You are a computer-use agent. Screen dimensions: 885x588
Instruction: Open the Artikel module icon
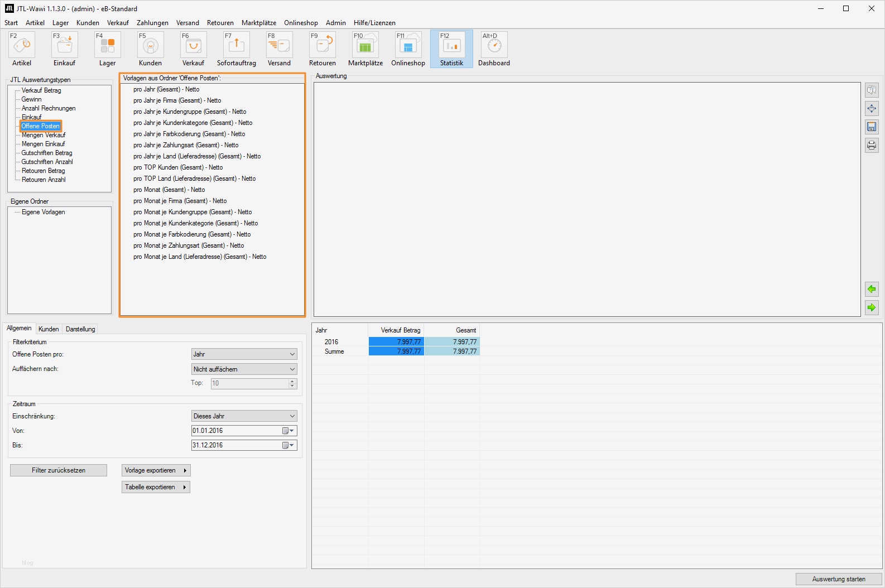coord(22,45)
